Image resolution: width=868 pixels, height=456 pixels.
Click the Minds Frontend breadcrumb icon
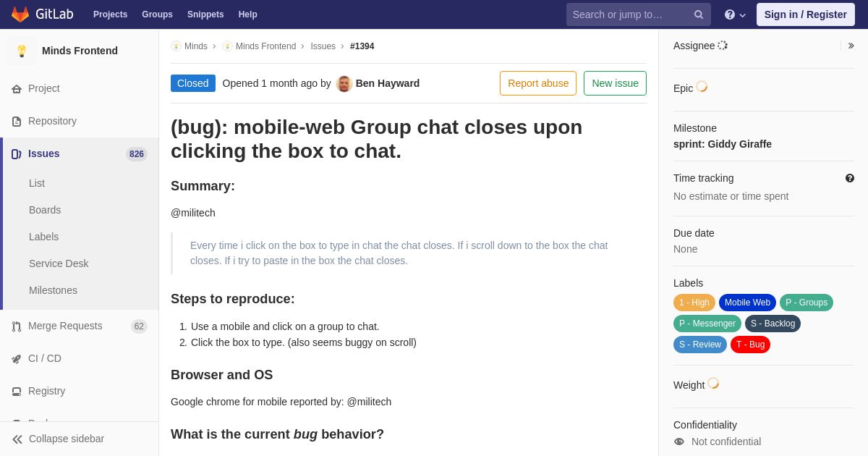point(227,46)
